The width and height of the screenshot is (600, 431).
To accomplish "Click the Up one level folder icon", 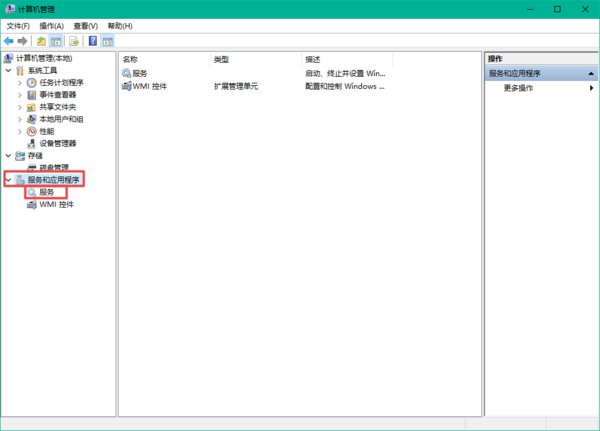I will tap(41, 41).
